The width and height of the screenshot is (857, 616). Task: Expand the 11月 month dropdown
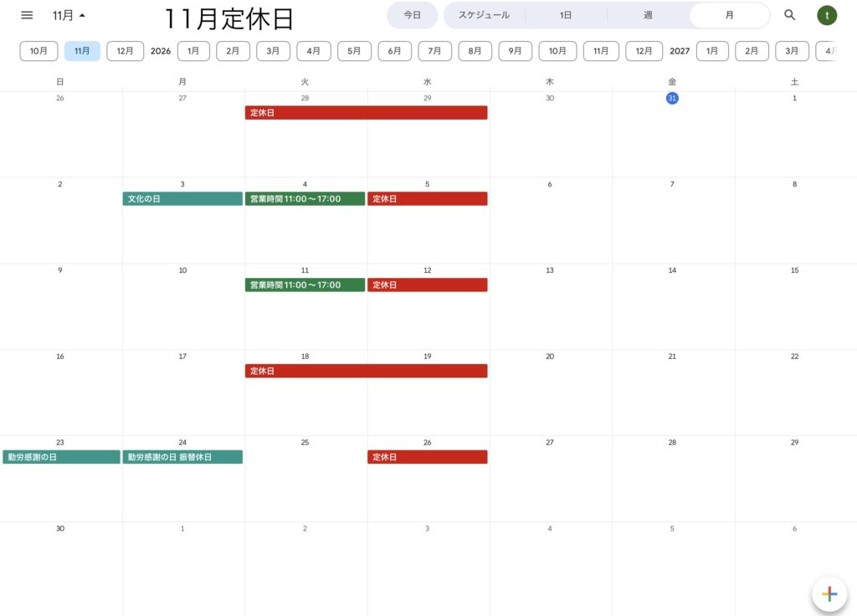[69, 15]
